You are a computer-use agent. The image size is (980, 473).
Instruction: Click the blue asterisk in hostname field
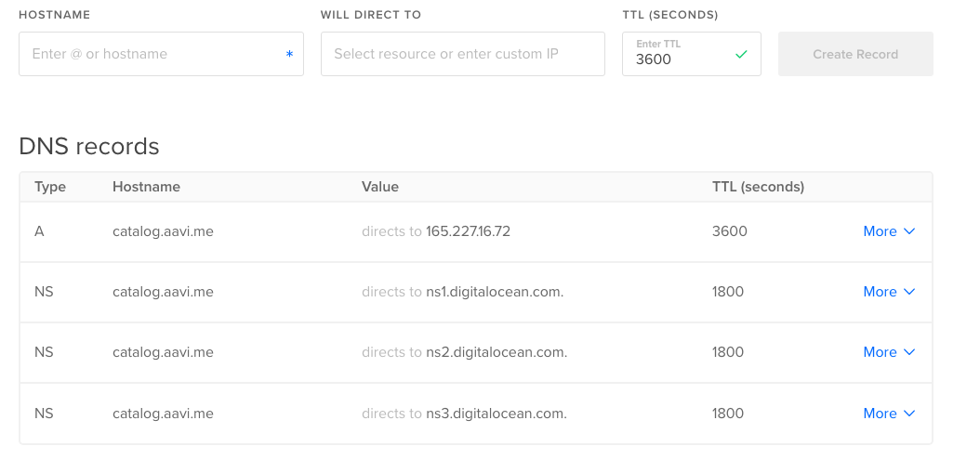pos(289,54)
